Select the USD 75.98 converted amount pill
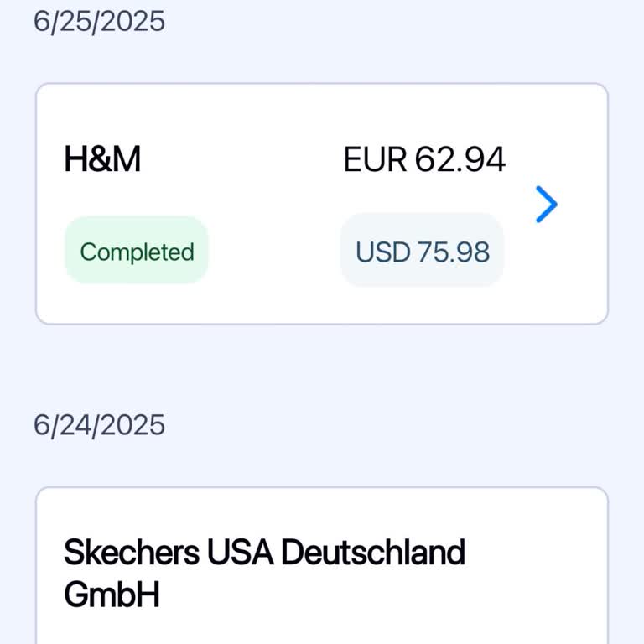 [x=422, y=252]
